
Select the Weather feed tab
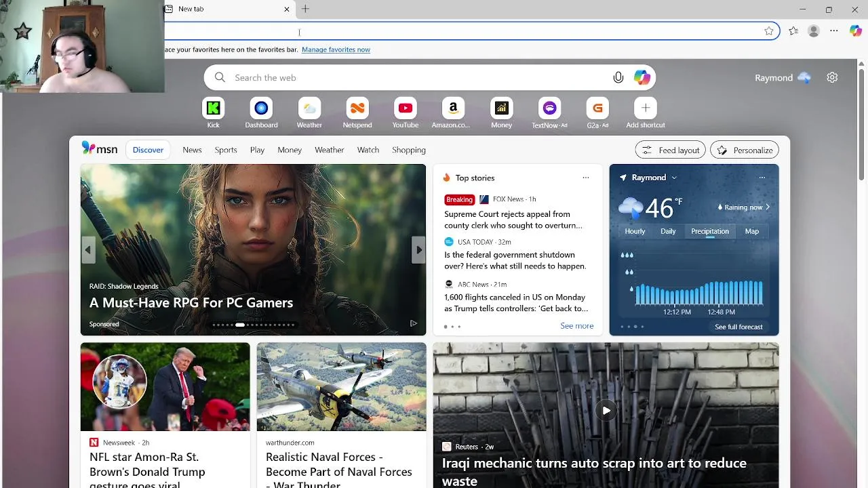[330, 150]
